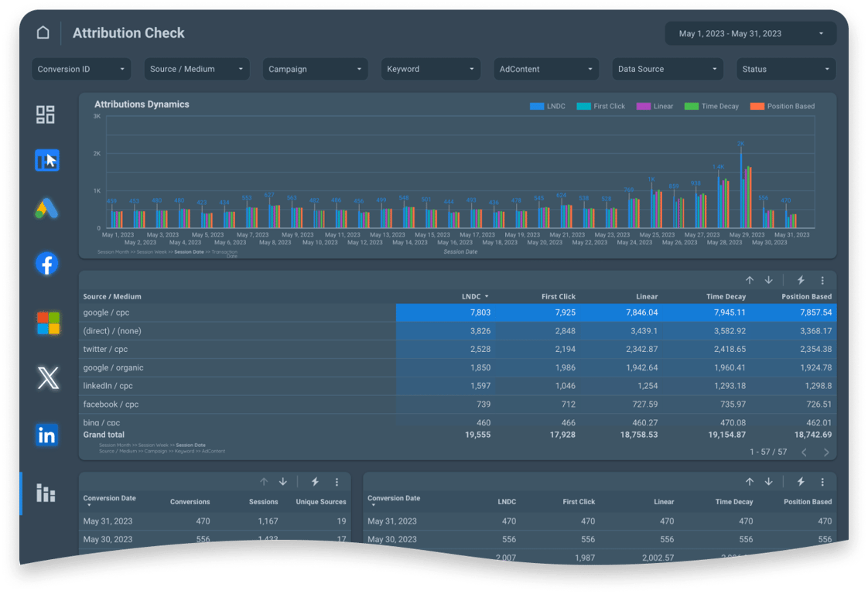Screen dimensions: 868x594
Task: Select the google / cpc row
Action: (x=457, y=312)
